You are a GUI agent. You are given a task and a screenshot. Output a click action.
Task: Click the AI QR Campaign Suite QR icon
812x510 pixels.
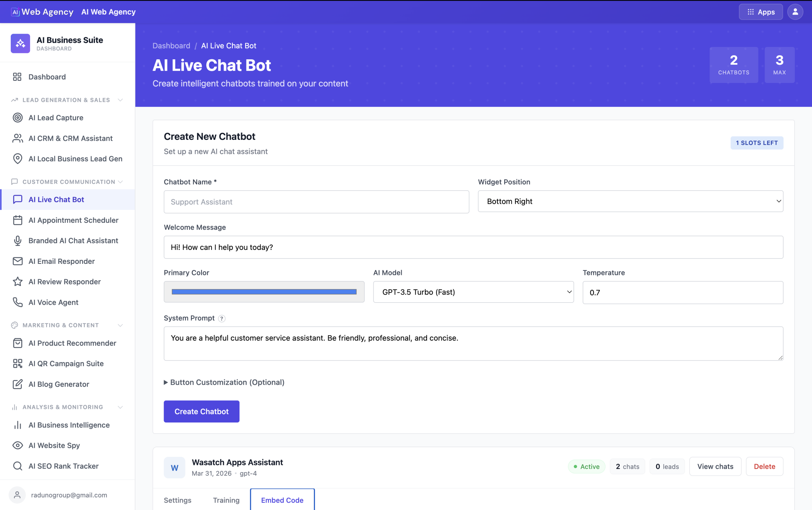17,364
